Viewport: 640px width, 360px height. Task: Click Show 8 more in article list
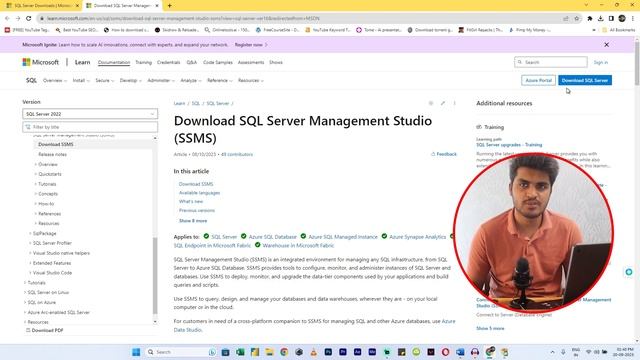pos(193,221)
